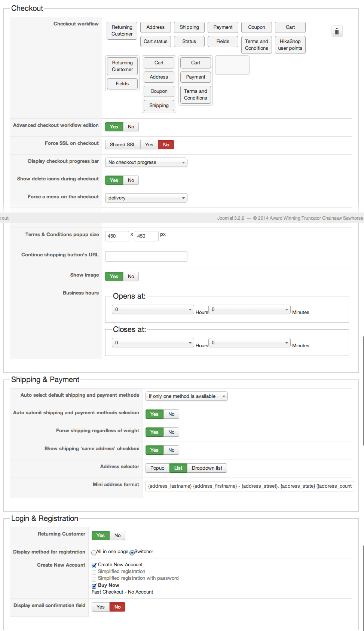Image resolution: width=364 pixels, height=631 pixels.
Task: Open the Closes at Minutes dropdown
Action: point(249,343)
